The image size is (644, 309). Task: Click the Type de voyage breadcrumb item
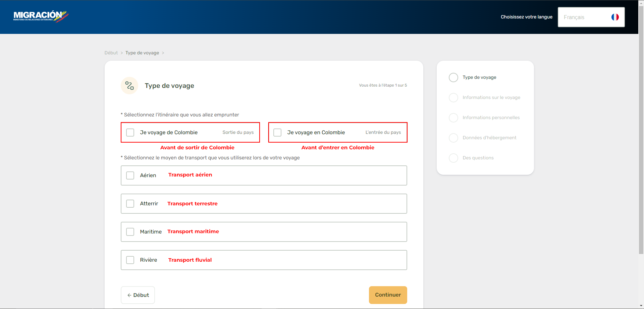pyautogui.click(x=142, y=53)
